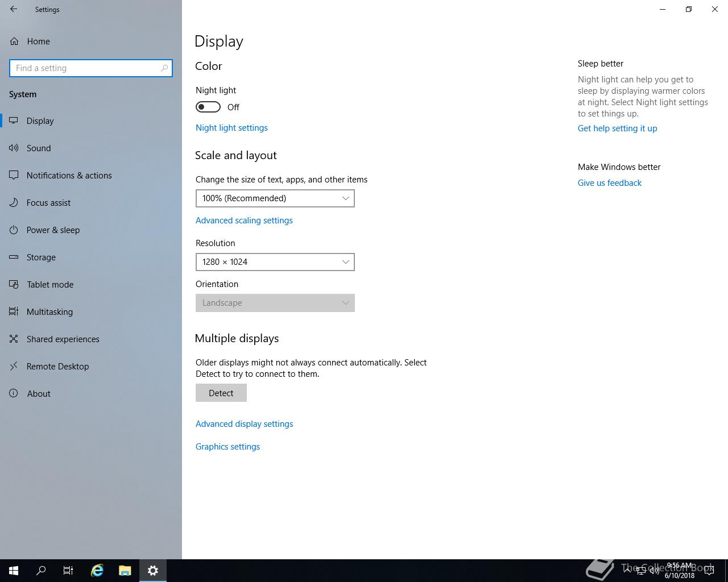Open taskbar Search
This screenshot has height=582, width=728.
41,571
